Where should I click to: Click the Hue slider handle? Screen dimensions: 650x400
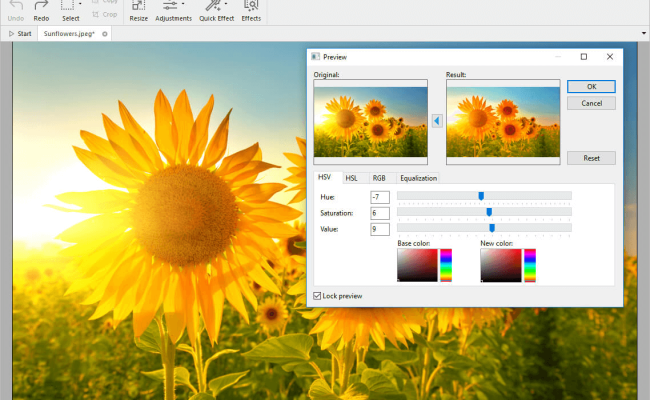coord(481,196)
